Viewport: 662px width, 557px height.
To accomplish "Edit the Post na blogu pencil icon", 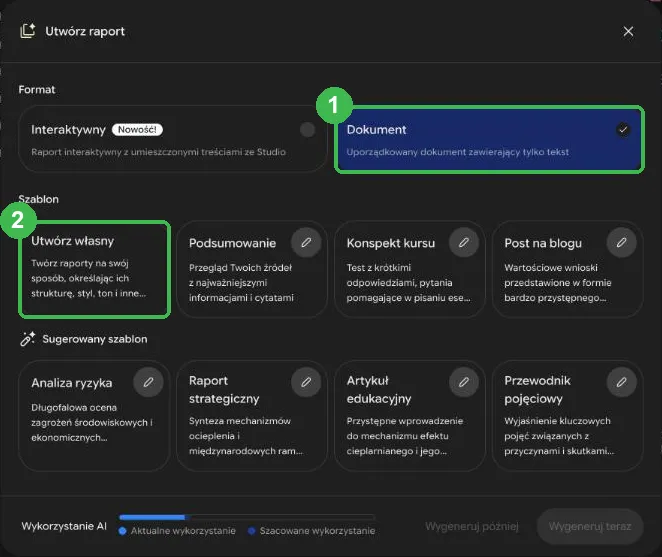I will tap(621, 242).
